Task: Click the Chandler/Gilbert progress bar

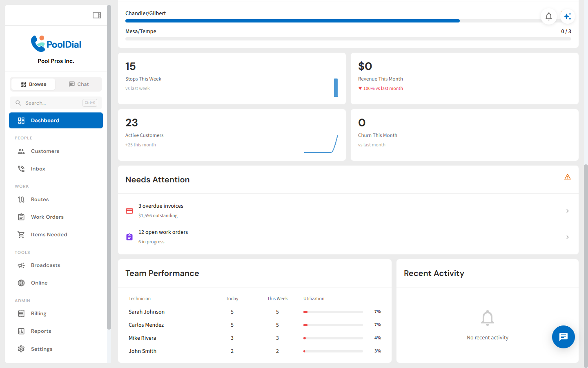Action: (x=348, y=21)
